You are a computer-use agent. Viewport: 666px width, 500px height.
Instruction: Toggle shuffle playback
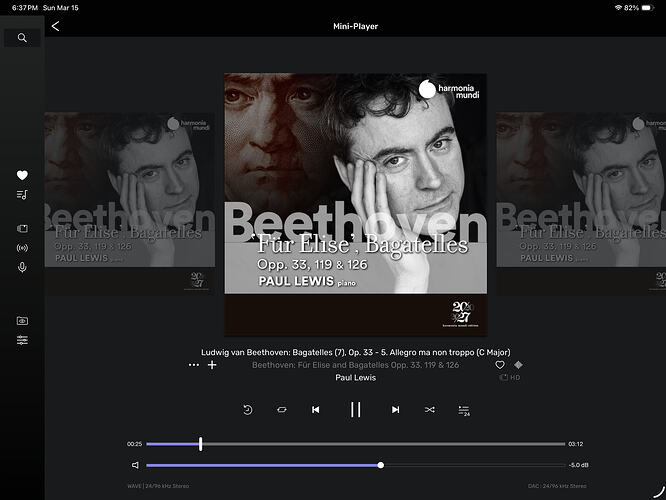point(430,410)
